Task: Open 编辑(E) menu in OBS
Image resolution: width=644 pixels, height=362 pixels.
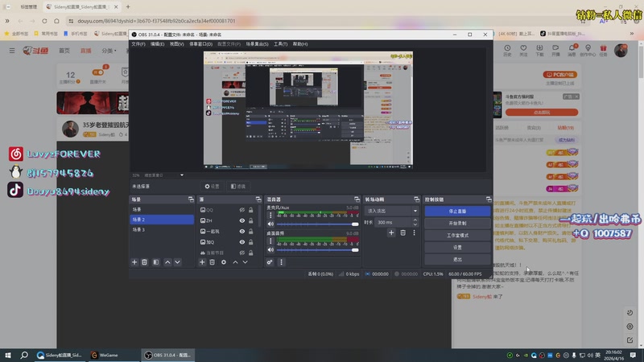Action: [x=157, y=44]
